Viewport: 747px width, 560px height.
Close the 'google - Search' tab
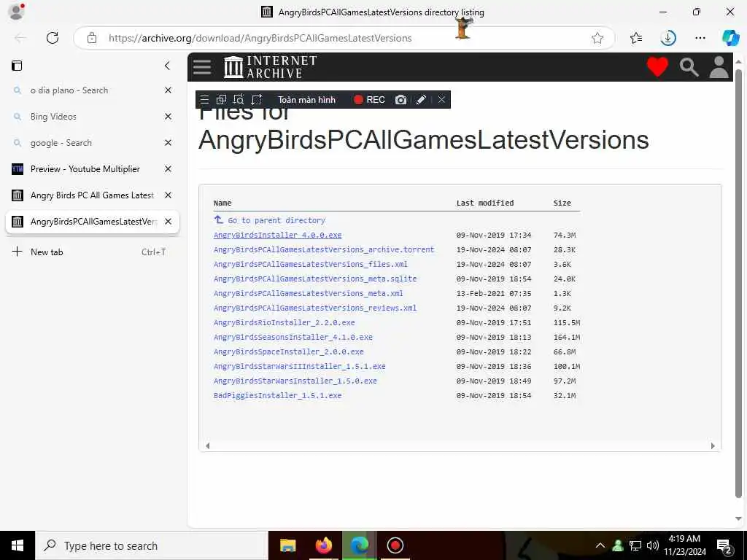click(x=169, y=142)
